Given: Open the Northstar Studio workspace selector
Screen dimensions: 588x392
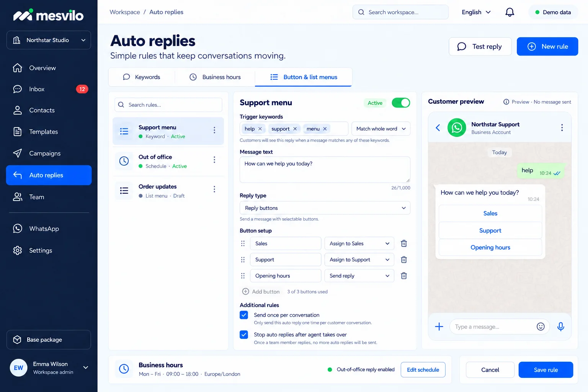Looking at the screenshot, I should tap(49, 40).
